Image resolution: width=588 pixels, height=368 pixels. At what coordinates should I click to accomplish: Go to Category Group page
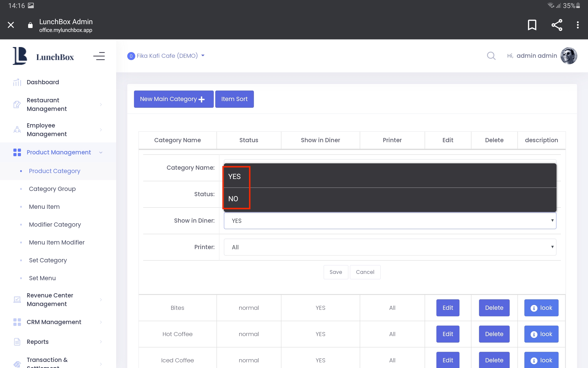pos(52,189)
